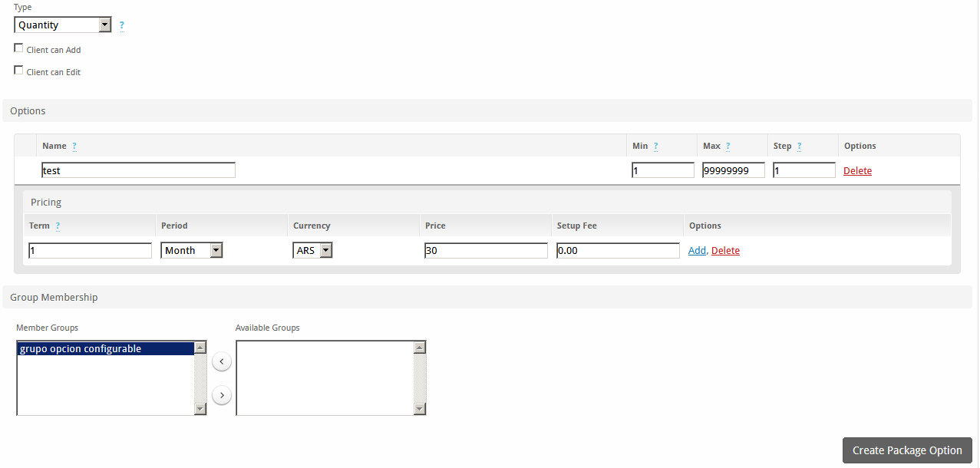Open the Currency dropdown set to ARS

click(x=312, y=250)
